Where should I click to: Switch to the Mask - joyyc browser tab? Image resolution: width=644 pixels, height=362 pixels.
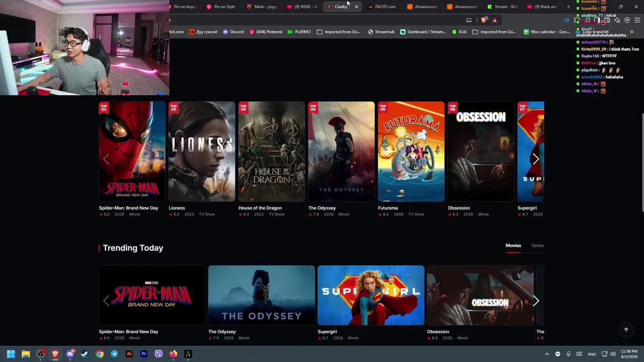tap(262, 7)
